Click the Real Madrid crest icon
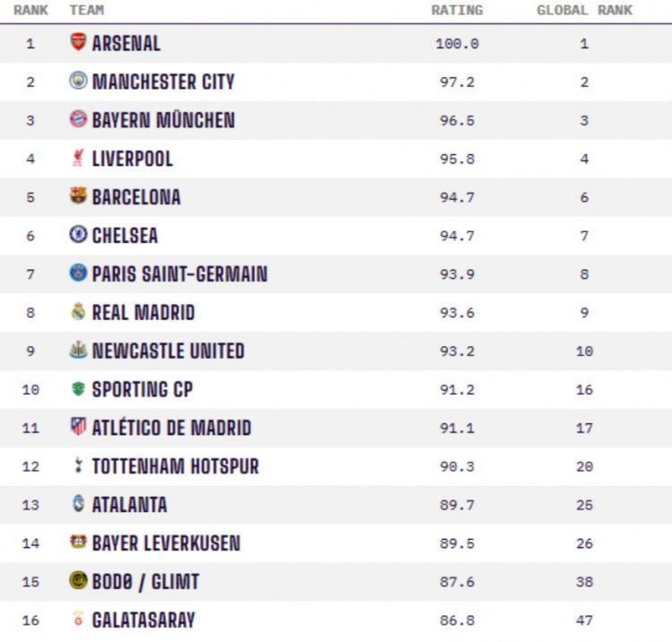 tap(78, 312)
